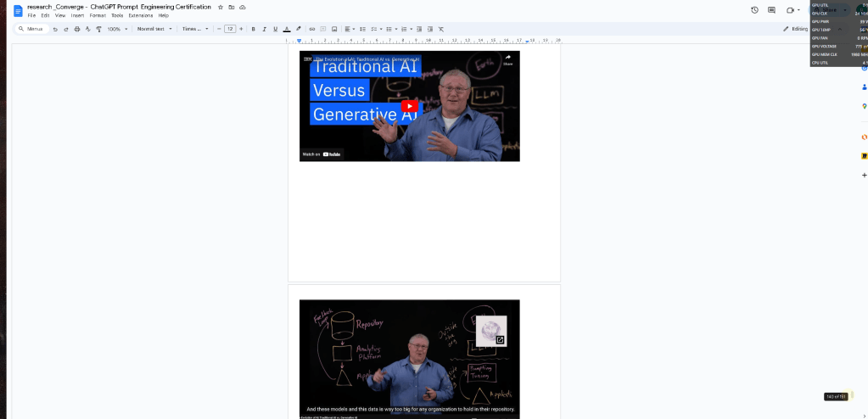Open the Help menu
Screen dimensions: 868x419
(163, 15)
